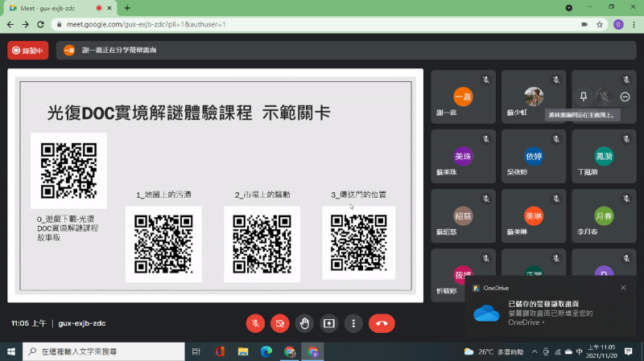644x361 pixels.
Task: Select 蘇美珠 participant avatar
Action: tap(463, 156)
